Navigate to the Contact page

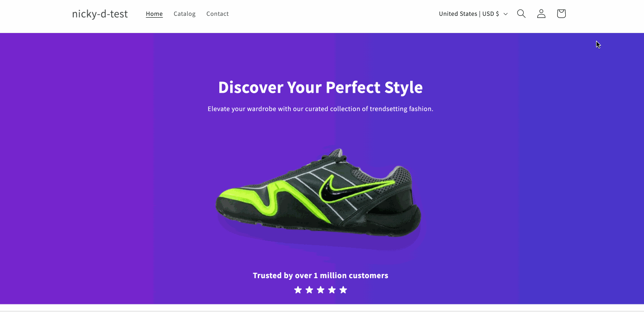218,14
